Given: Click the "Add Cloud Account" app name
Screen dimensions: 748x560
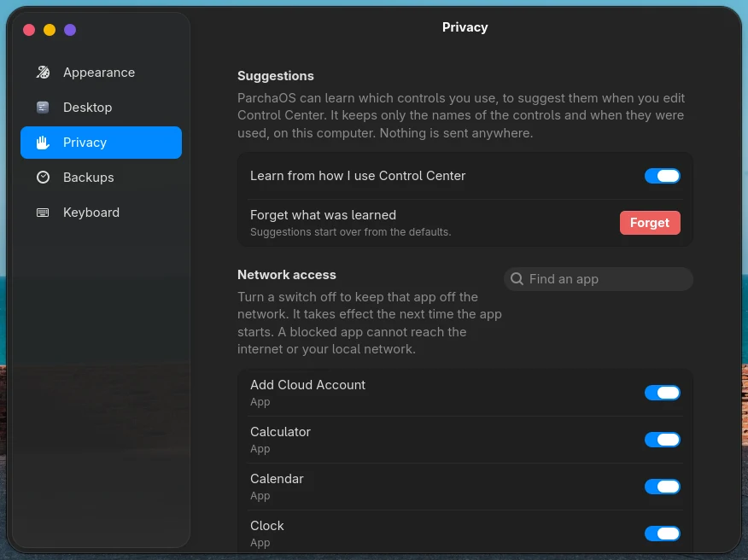Looking at the screenshot, I should click(307, 385).
